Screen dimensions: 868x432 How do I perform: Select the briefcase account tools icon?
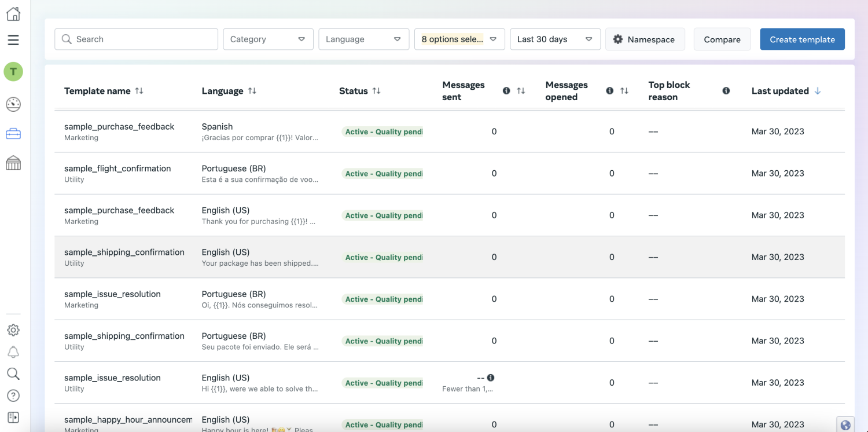13,134
